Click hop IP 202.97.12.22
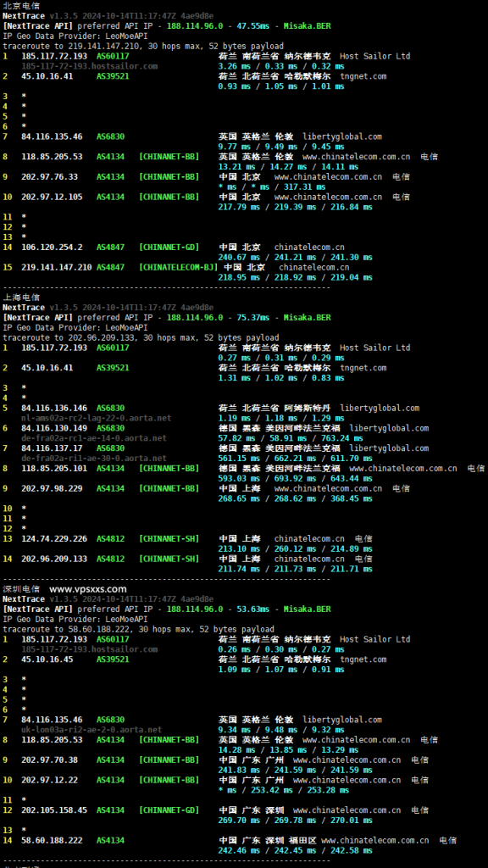Screen dimensions: 488x868 click(50, 781)
